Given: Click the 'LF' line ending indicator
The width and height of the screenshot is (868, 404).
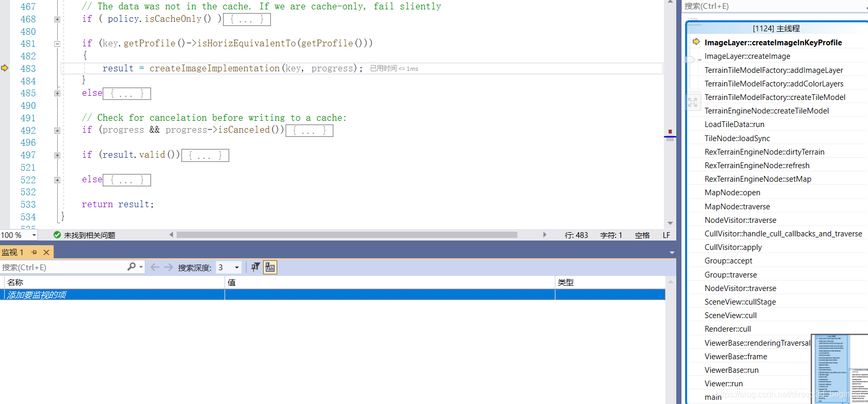Looking at the screenshot, I should (666, 235).
